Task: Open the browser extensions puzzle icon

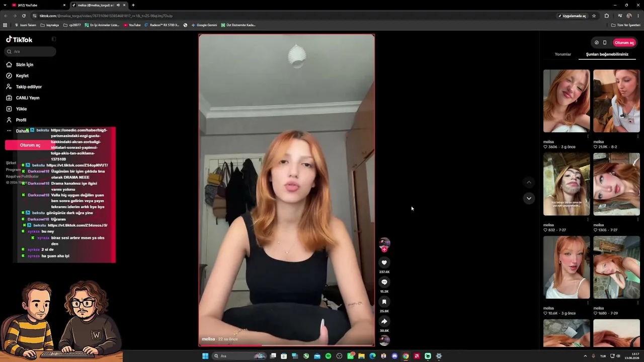Action: (x=606, y=16)
